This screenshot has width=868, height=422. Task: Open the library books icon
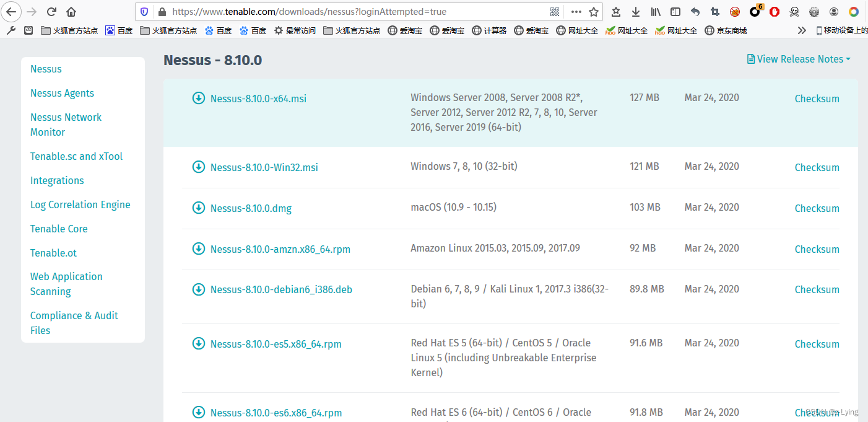pos(656,12)
